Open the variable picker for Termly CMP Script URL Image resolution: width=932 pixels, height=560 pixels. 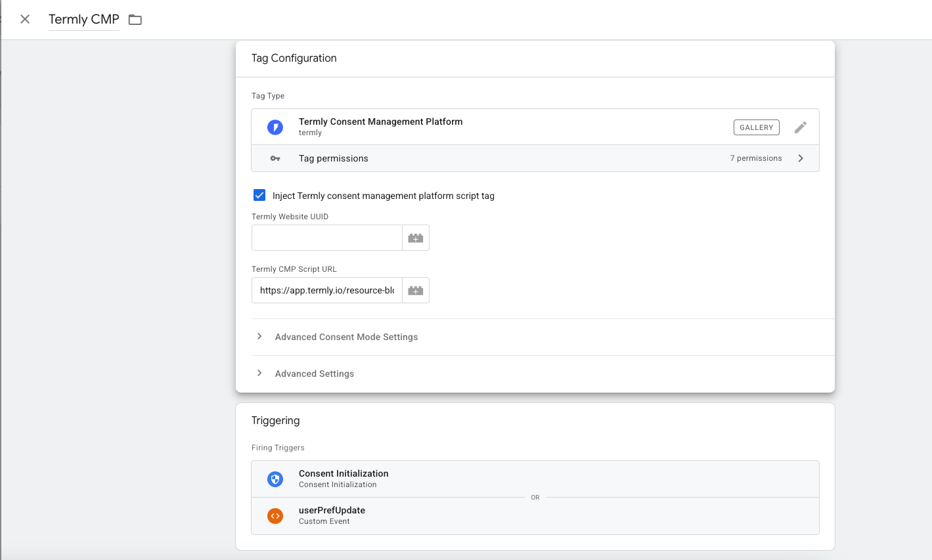415,290
